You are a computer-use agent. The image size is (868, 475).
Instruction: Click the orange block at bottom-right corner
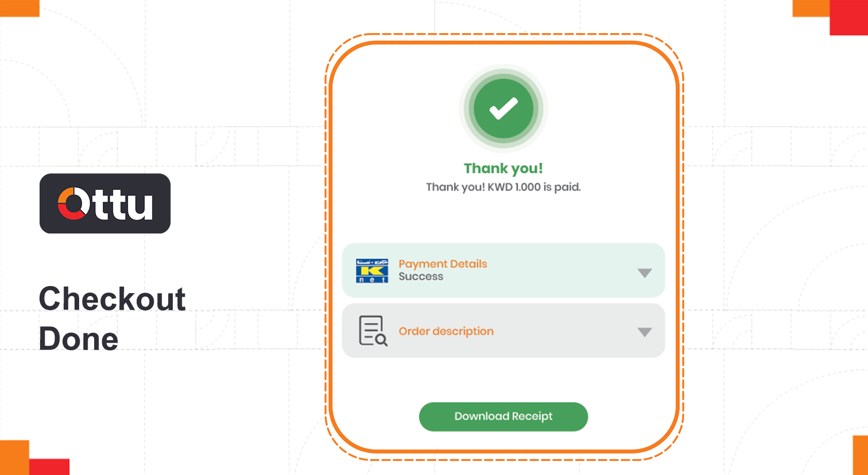pos(860,455)
